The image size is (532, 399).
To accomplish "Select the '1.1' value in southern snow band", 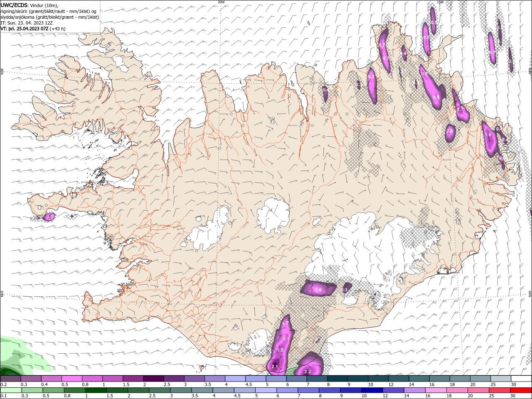I will (x=286, y=339).
